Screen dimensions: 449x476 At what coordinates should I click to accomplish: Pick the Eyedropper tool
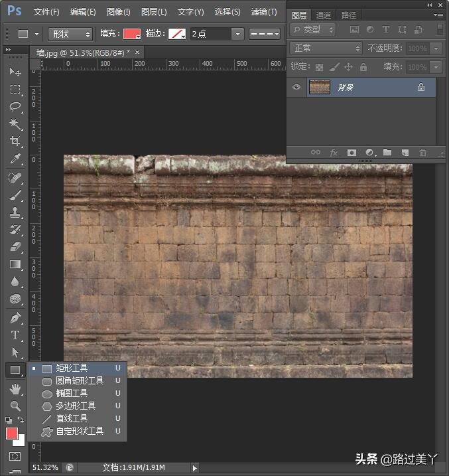pyautogui.click(x=15, y=159)
